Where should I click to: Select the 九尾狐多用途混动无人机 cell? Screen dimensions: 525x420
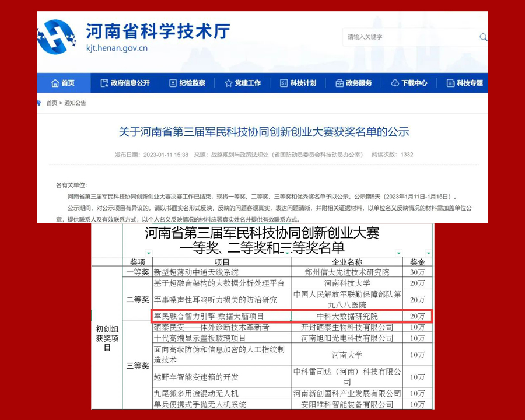tap(222, 393)
